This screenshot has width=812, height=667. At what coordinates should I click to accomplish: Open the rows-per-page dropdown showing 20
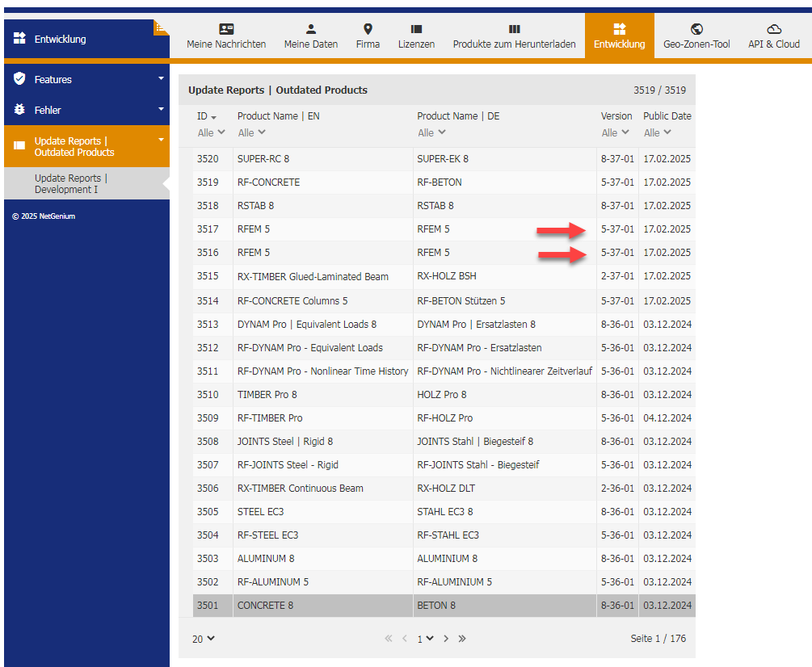(x=203, y=639)
